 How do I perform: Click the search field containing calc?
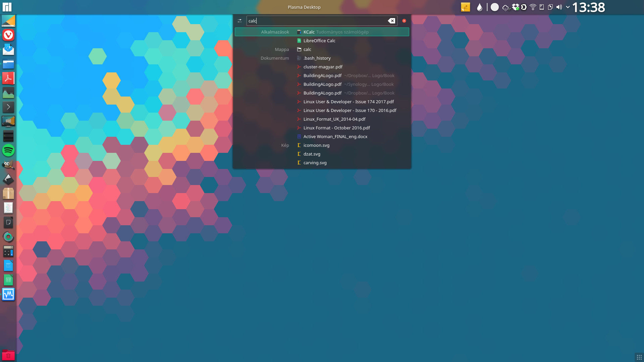tap(322, 21)
